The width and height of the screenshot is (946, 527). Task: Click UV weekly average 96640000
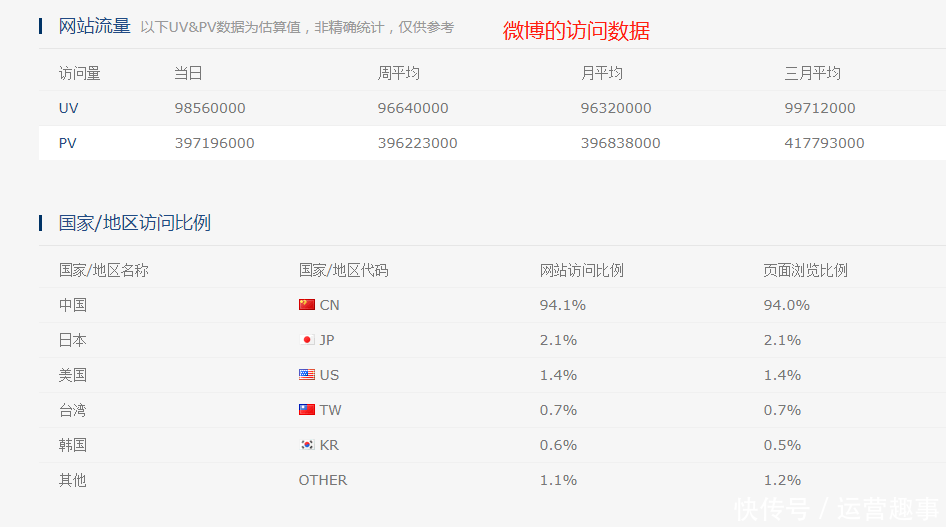(x=413, y=108)
